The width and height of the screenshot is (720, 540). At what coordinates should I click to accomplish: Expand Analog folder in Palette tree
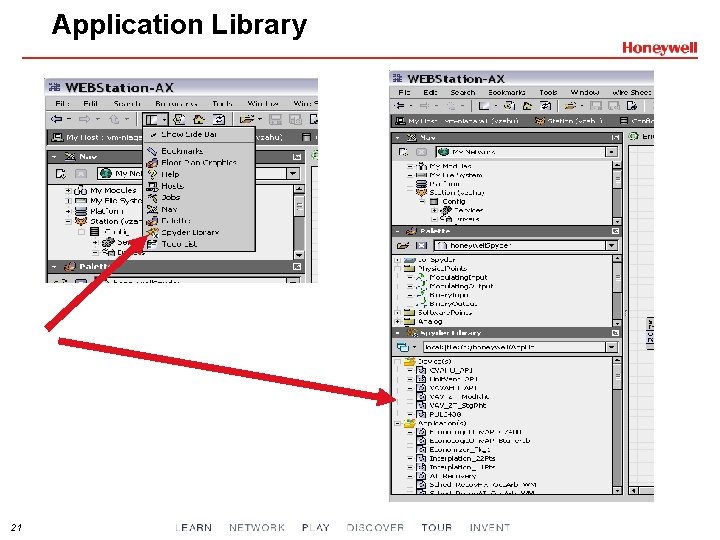[x=398, y=321]
